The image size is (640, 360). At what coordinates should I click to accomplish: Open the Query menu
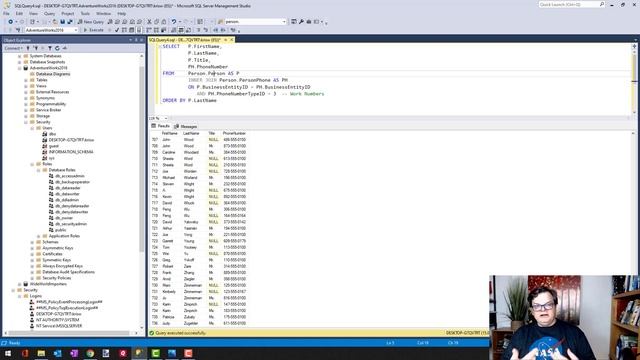point(49,13)
